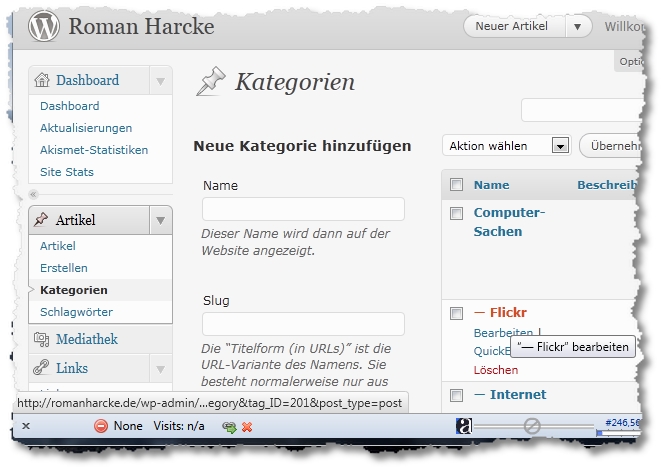
Task: Click the 'Visits: n/a' status text
Action: (x=179, y=426)
